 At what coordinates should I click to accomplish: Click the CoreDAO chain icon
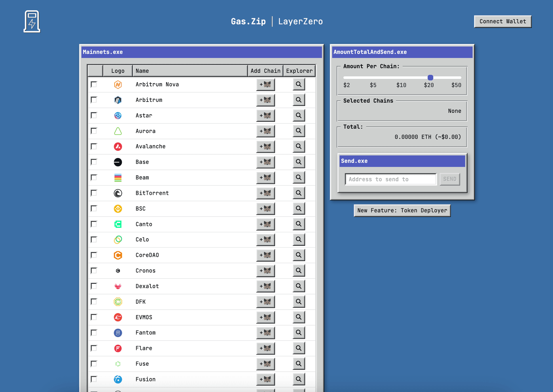click(118, 255)
